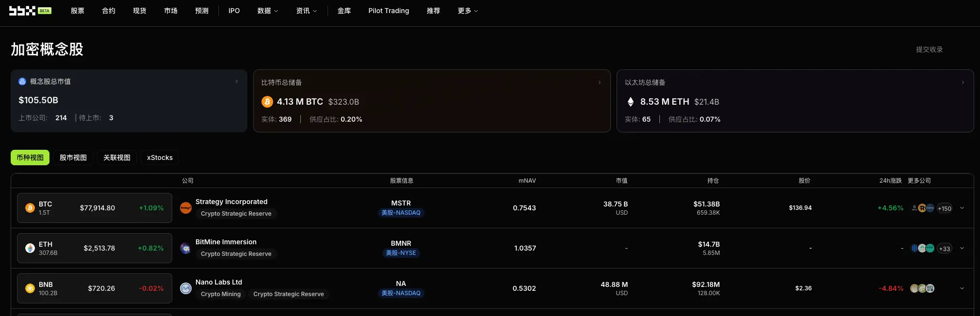
Task: Open 以太坊总储备 card arrow
Action: point(963,82)
